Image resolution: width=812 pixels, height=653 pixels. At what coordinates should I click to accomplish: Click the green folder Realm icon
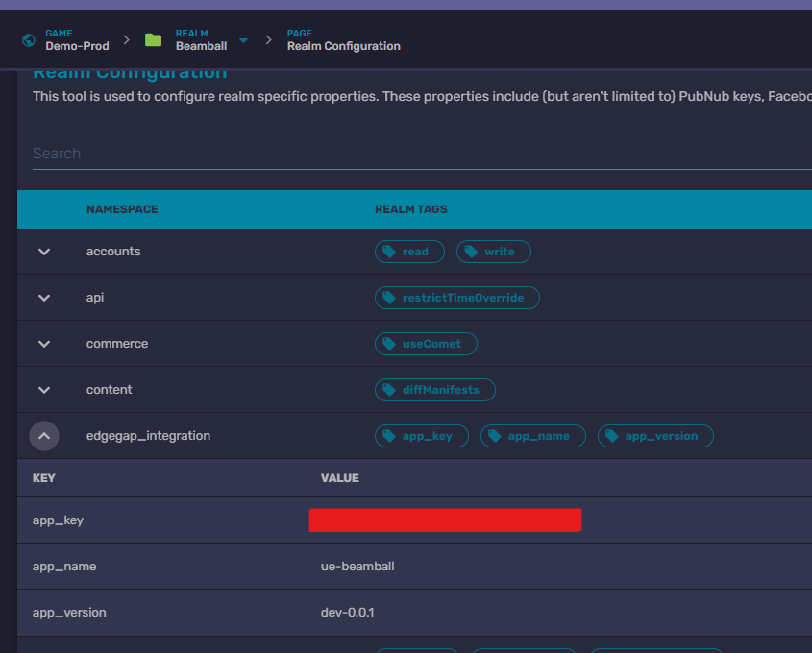pyautogui.click(x=153, y=40)
